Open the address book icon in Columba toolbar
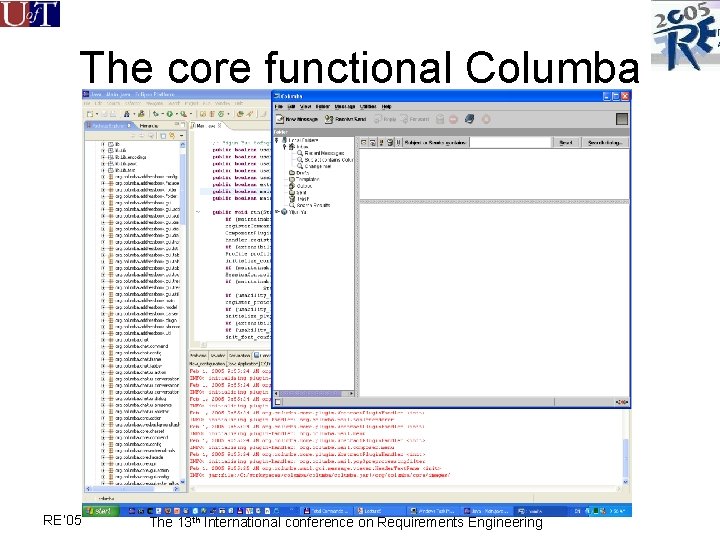 [x=469, y=119]
